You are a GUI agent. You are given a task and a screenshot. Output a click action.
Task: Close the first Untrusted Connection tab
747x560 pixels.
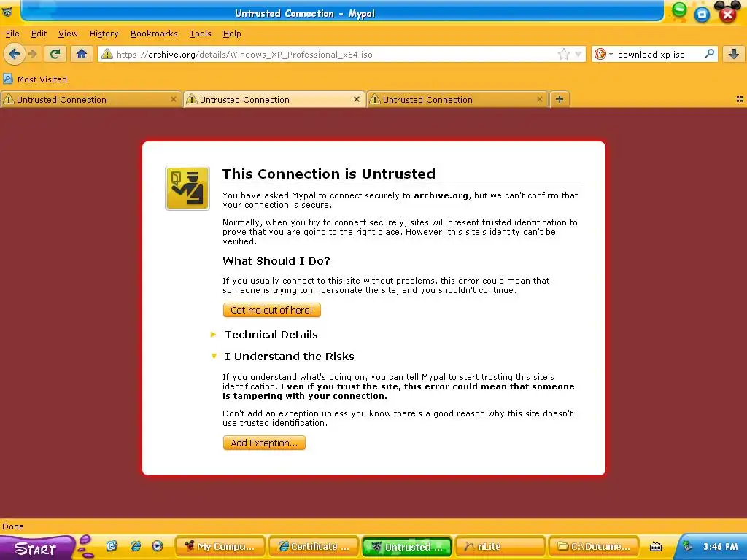[174, 99]
